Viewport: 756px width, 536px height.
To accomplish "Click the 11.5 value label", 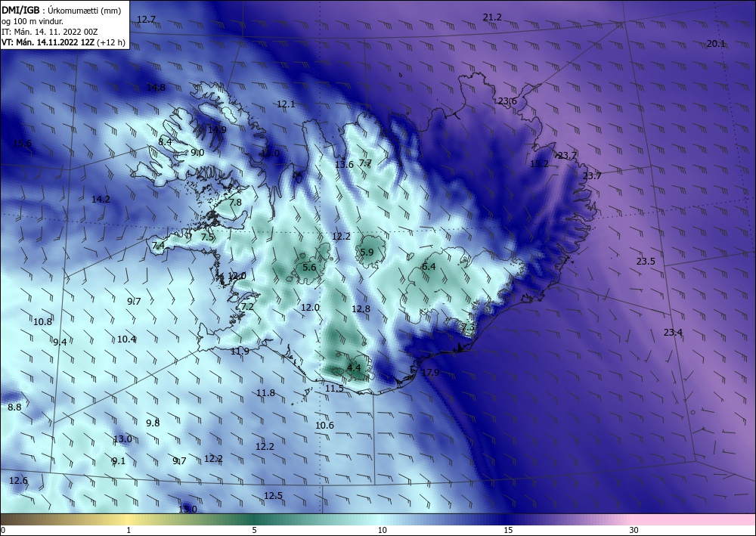I will coord(334,389).
